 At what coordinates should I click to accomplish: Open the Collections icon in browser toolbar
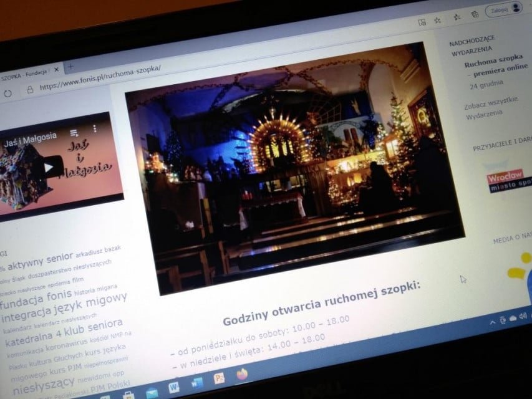(475, 14)
